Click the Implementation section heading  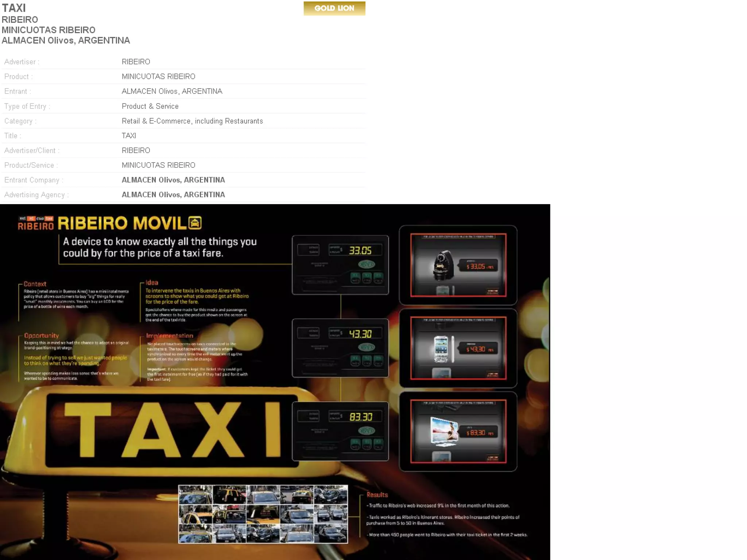(x=170, y=336)
